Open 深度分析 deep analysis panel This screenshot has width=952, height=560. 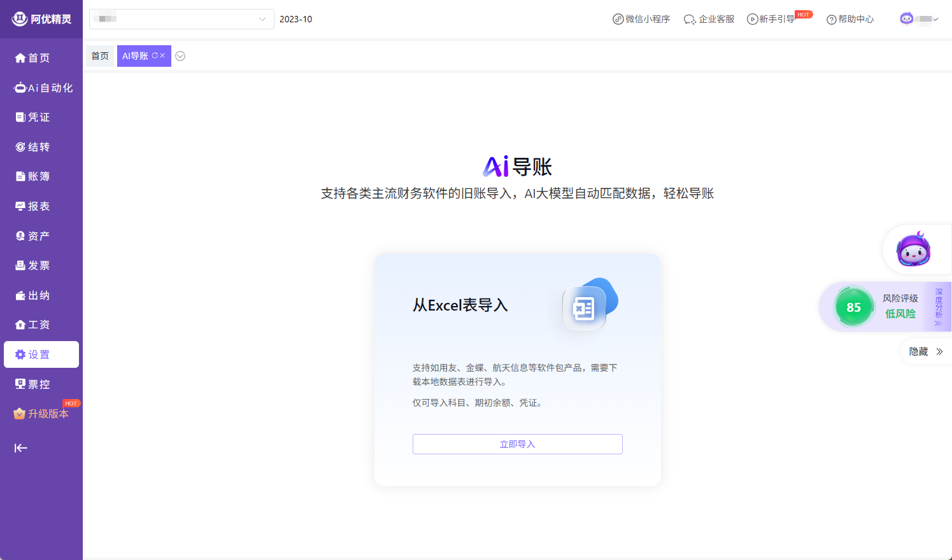[938, 307]
